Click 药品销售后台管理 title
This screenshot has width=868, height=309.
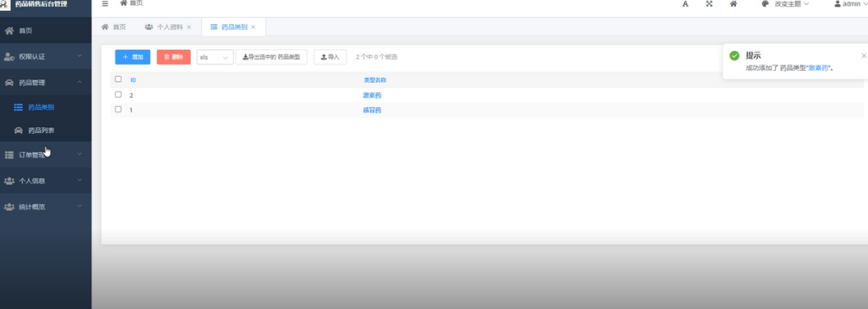41,4
